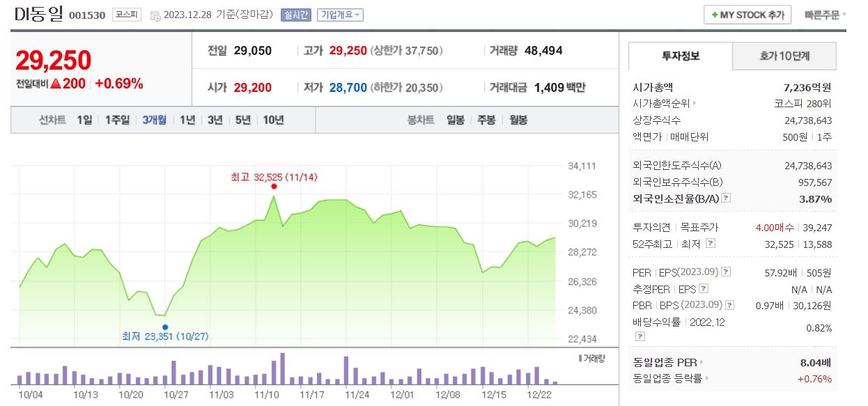Viewport: 868px width, 406px height.
Task: Click help icon next to 외국인소진율(B/A)
Action: coord(726,198)
